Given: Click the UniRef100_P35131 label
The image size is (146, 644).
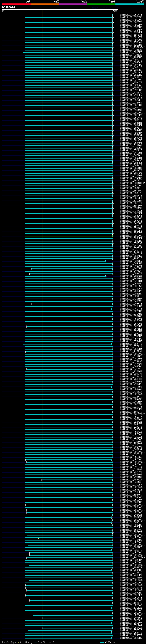Looking at the screenshot, I should click(131, 110).
